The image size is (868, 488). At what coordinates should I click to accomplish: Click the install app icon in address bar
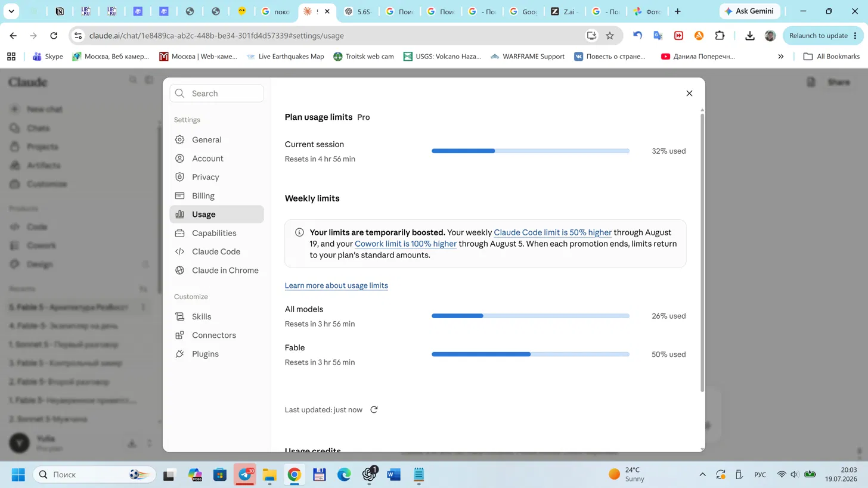pyautogui.click(x=591, y=36)
